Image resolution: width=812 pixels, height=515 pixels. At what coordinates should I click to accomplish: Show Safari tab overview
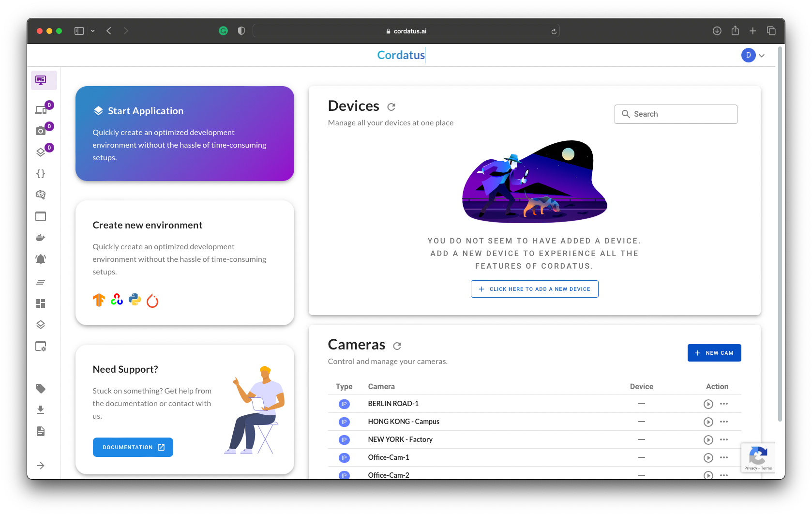pyautogui.click(x=771, y=31)
